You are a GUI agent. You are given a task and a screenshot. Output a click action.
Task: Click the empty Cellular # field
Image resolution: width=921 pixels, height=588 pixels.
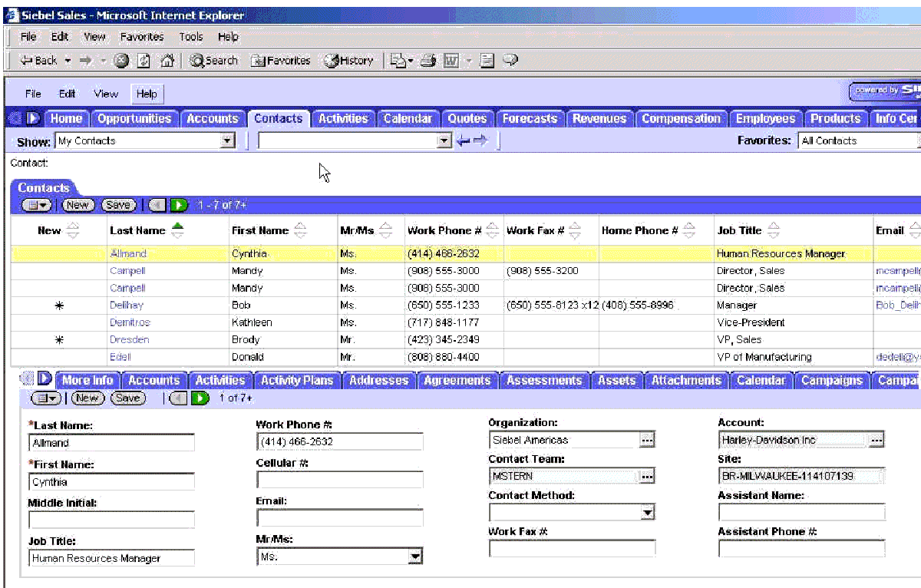click(339, 480)
